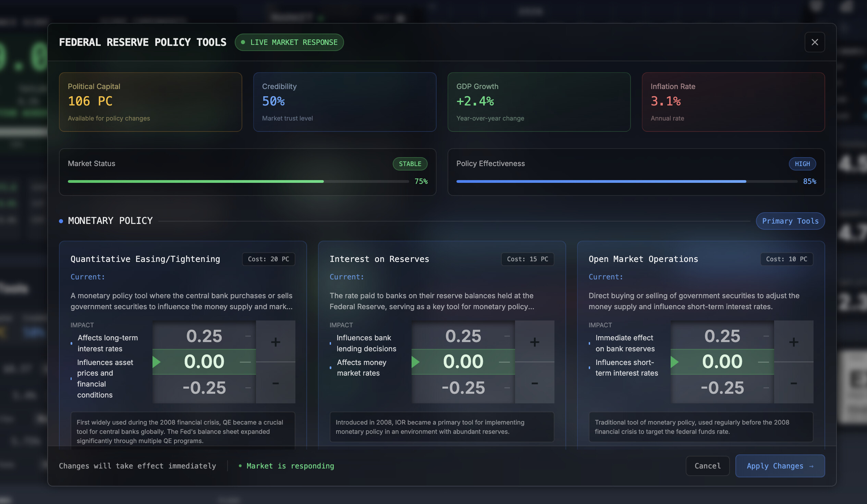Click the green arrow beside QE 0.00 value

click(157, 361)
